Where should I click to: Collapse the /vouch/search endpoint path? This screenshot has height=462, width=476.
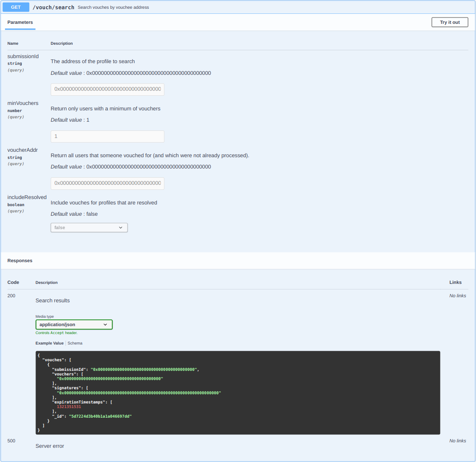click(x=53, y=7)
